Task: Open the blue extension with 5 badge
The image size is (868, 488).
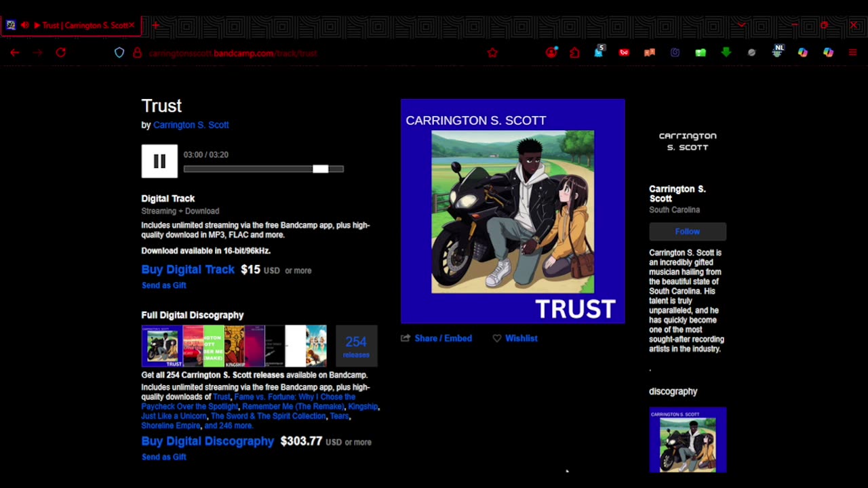Action: 599,52
